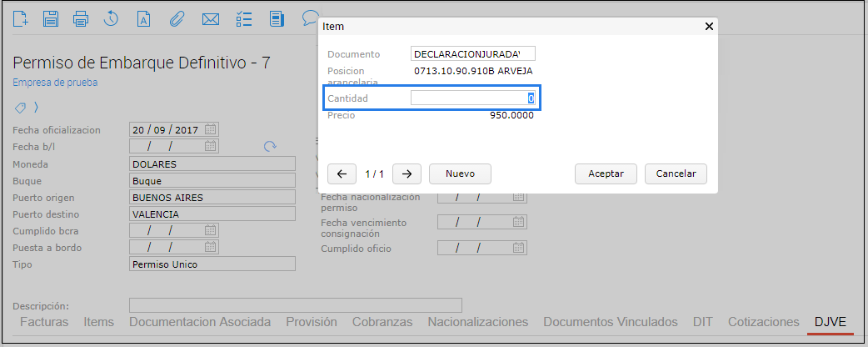Viewport: 868px width, 347px height.
Task: Click the new document icon in toolbar
Action: click(21, 18)
